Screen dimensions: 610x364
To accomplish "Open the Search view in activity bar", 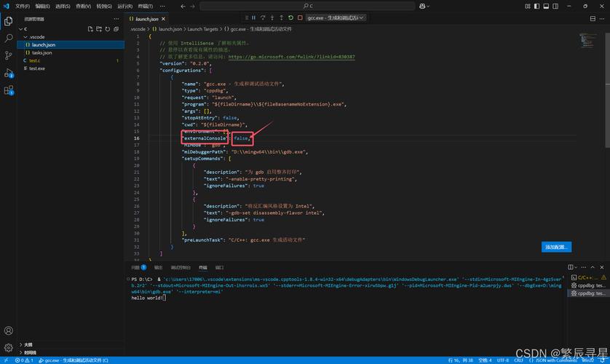I will (8, 38).
